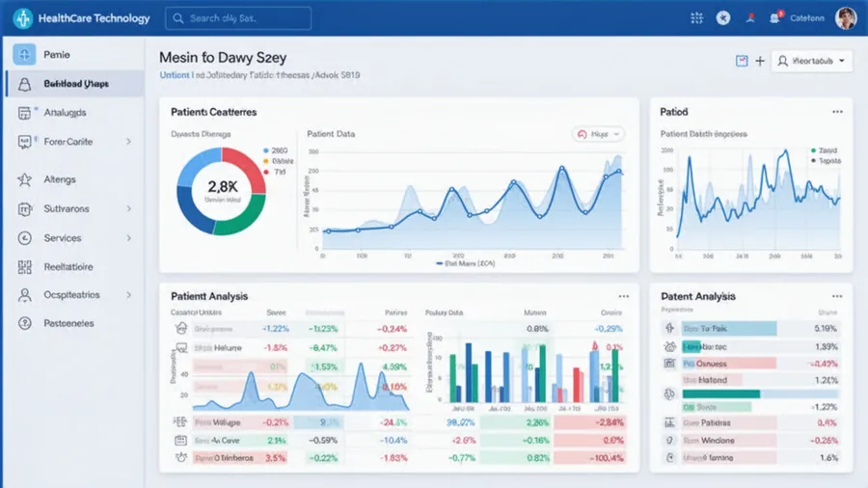Click the -1,22% cell in first row
The image size is (868, 488).
click(x=275, y=329)
